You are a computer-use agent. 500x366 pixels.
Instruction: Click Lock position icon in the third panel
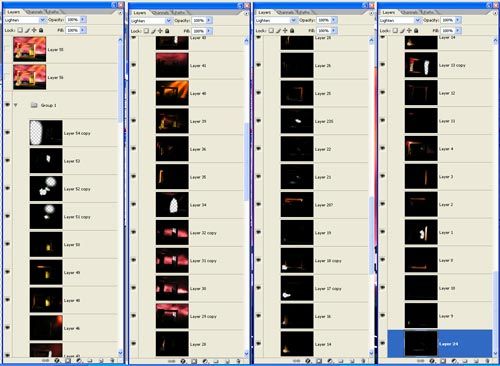coord(285,31)
